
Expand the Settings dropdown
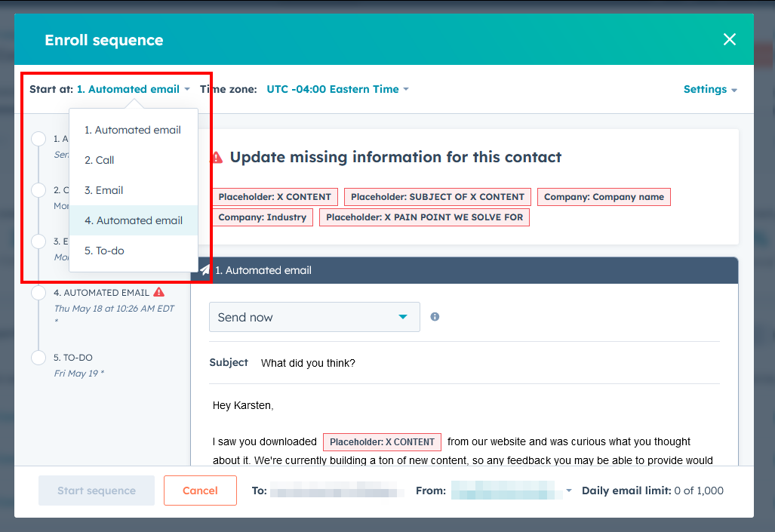709,88
